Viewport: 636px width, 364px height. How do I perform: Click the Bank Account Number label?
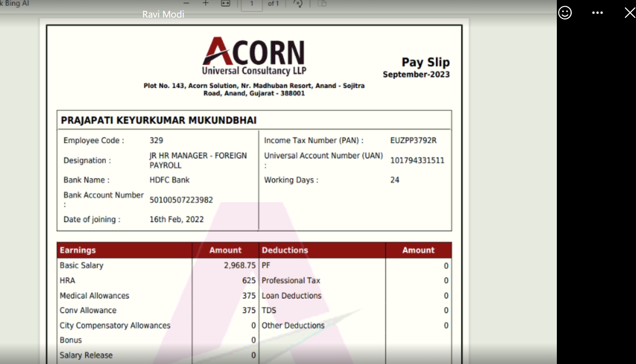pos(104,199)
